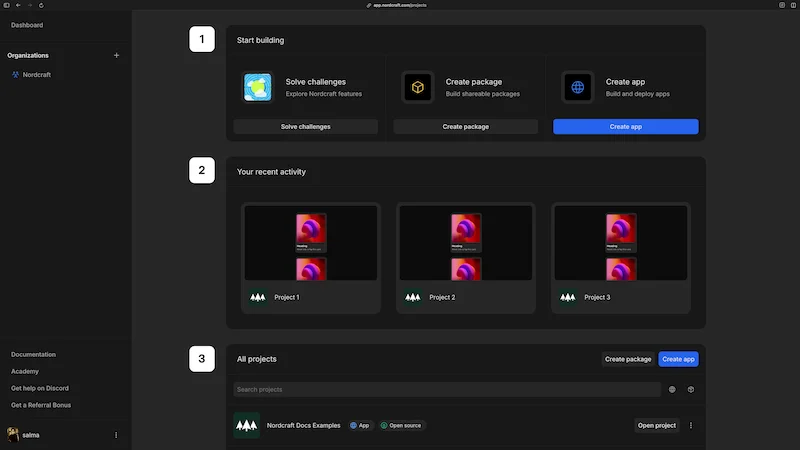Click the Project 1 label

tap(287, 297)
